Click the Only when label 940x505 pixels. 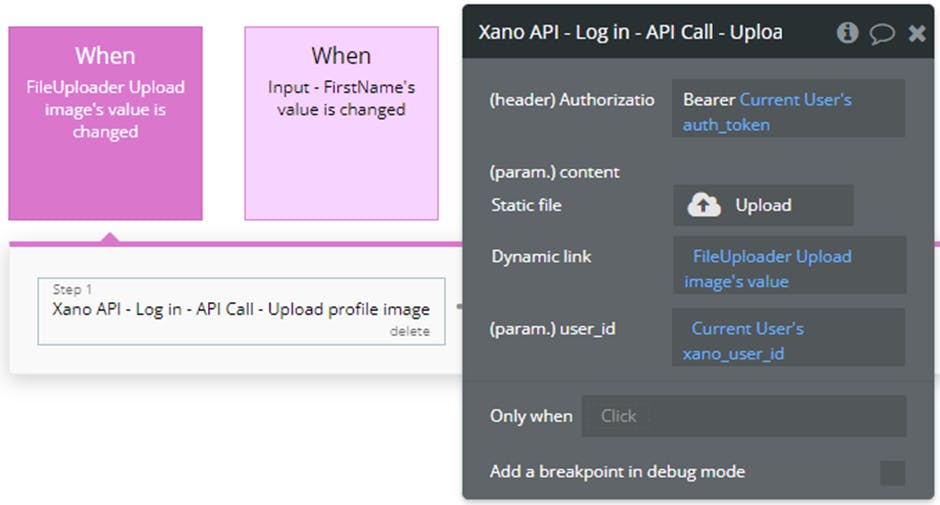(x=531, y=416)
